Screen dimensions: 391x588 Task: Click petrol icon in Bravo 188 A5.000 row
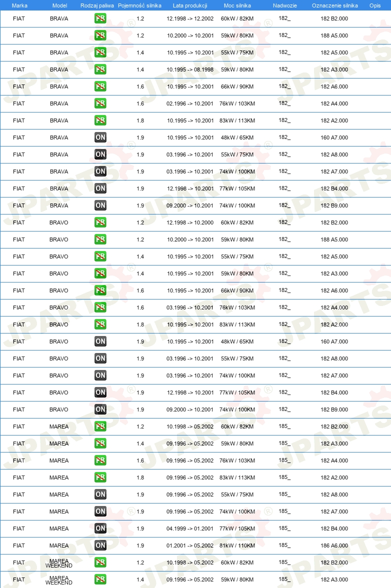point(100,239)
